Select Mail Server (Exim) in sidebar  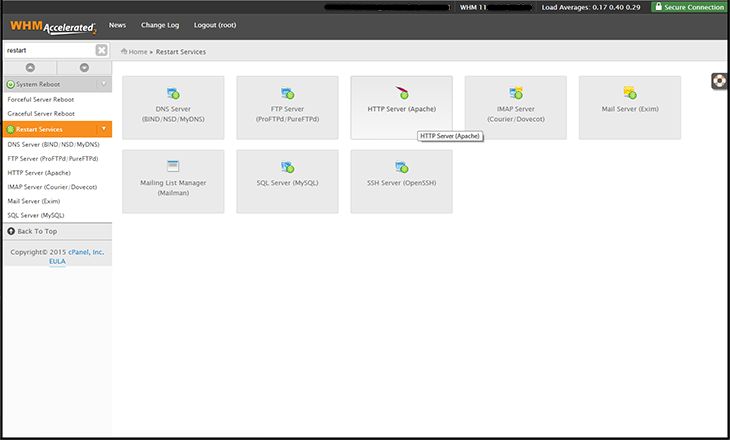click(34, 201)
